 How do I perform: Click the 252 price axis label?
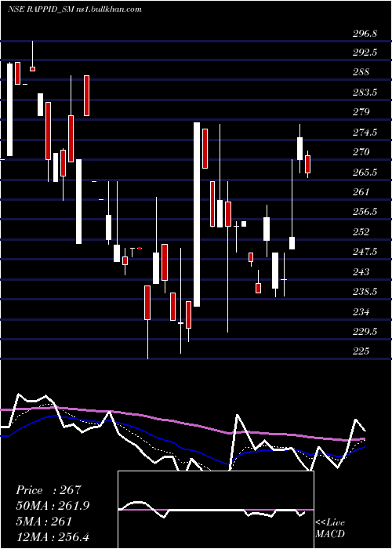(361, 232)
